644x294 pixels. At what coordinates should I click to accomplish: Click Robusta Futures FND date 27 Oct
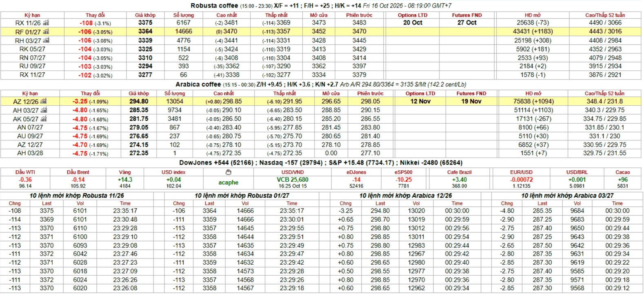click(467, 23)
